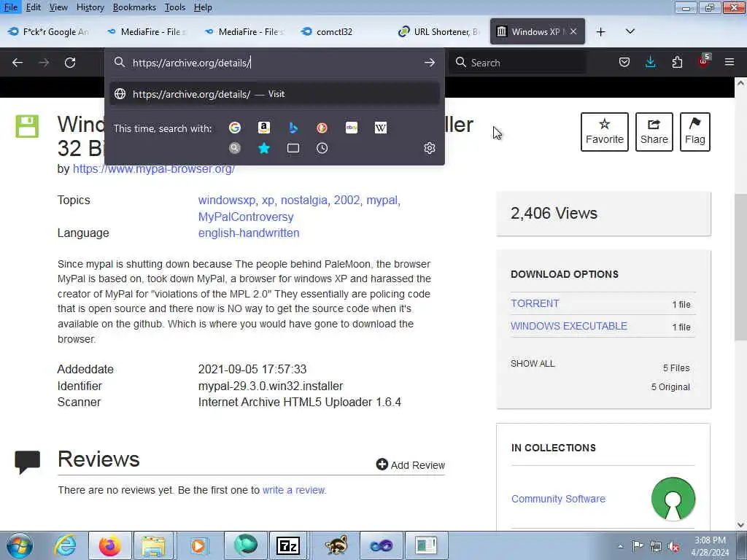
Task: Click the address bar URL field
Action: pos(274,63)
